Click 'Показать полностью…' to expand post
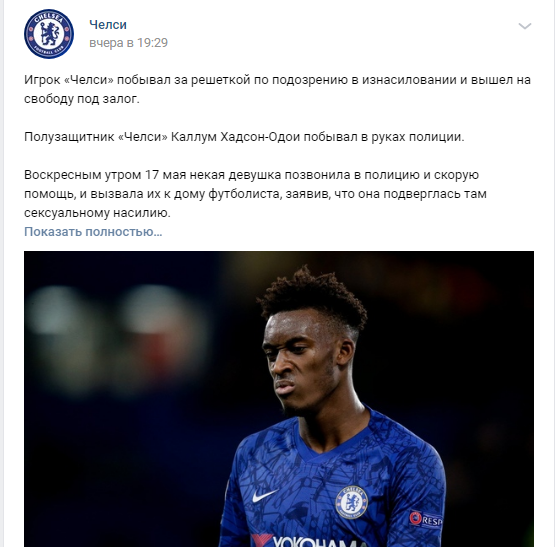The image size is (555, 547). [x=93, y=232]
